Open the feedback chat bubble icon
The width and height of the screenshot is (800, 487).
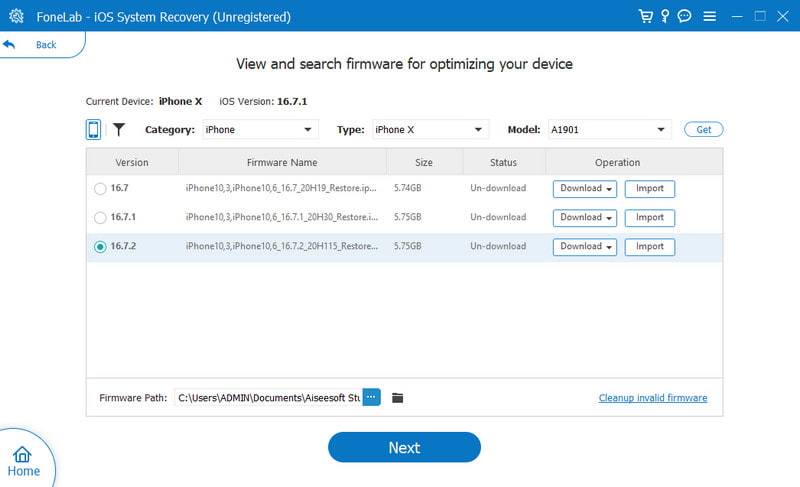coord(684,16)
